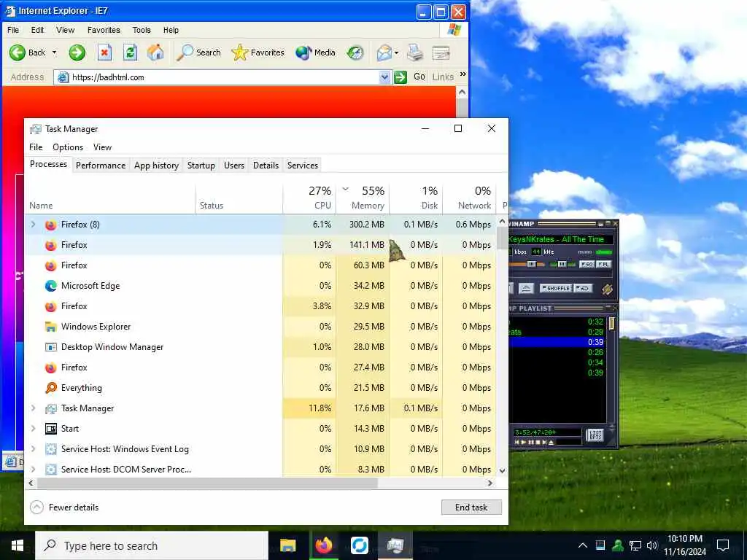Open the Details tab in Task Manager
747x560 pixels.
coord(266,166)
